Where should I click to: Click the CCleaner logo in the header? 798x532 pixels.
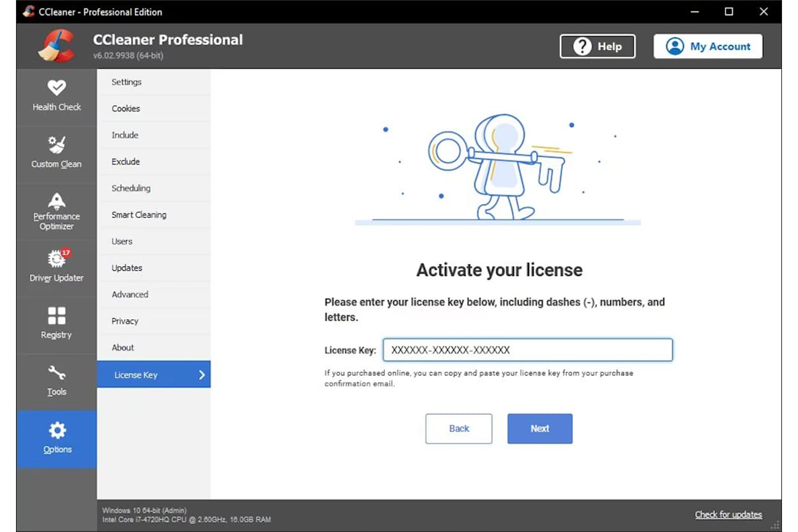pyautogui.click(x=56, y=45)
